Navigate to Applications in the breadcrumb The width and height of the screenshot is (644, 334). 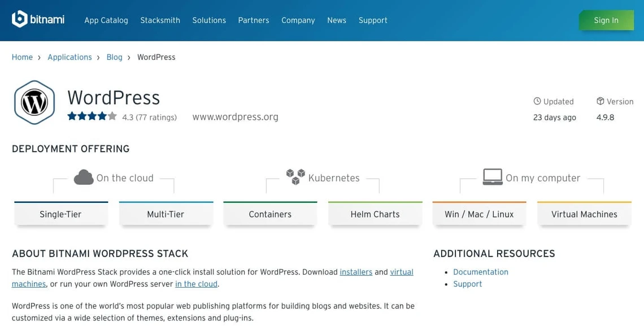coord(69,57)
